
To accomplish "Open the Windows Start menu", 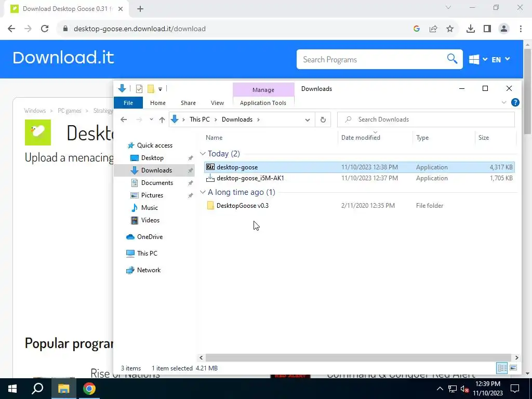I will [12, 389].
